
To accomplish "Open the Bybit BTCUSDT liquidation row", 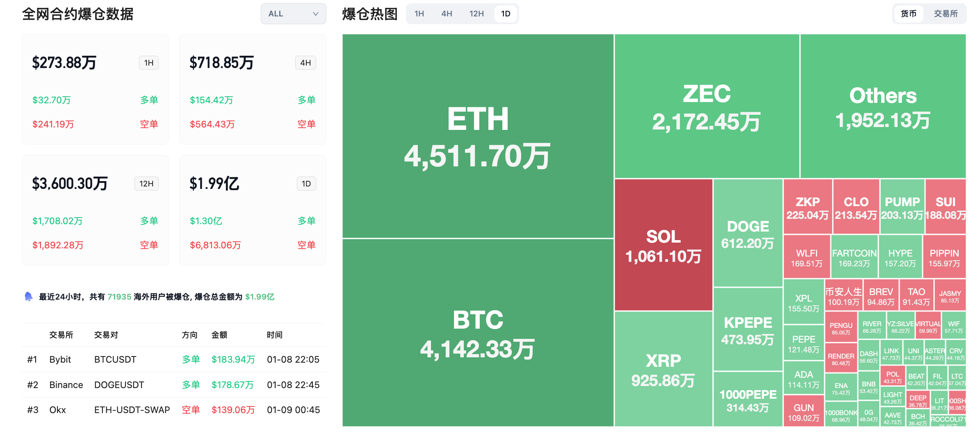I will (174, 359).
